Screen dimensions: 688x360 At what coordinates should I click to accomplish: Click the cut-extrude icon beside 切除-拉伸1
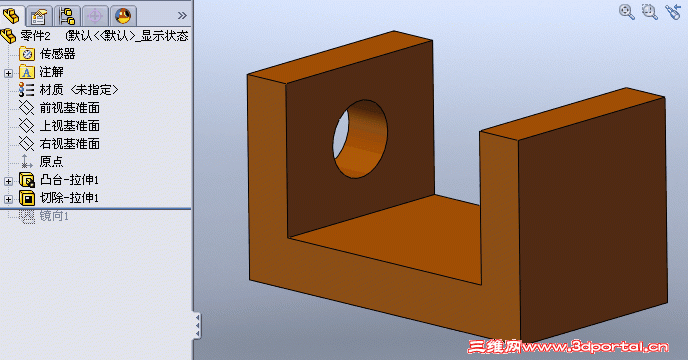click(x=27, y=198)
